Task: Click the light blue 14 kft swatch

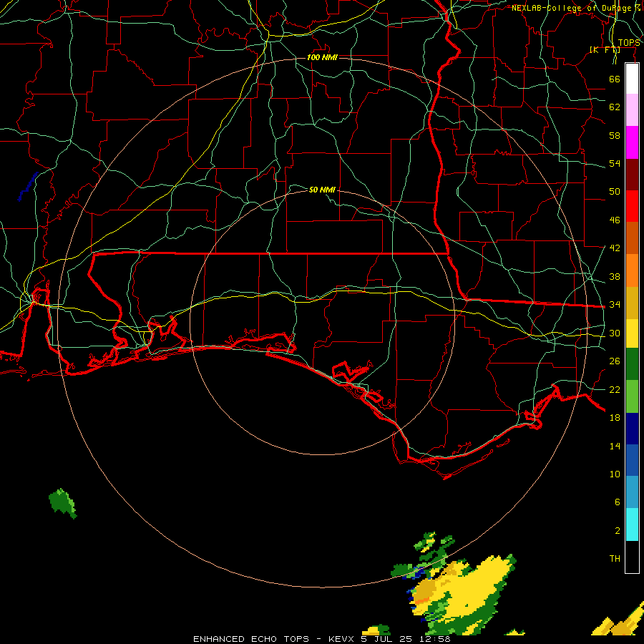Action: click(x=632, y=492)
